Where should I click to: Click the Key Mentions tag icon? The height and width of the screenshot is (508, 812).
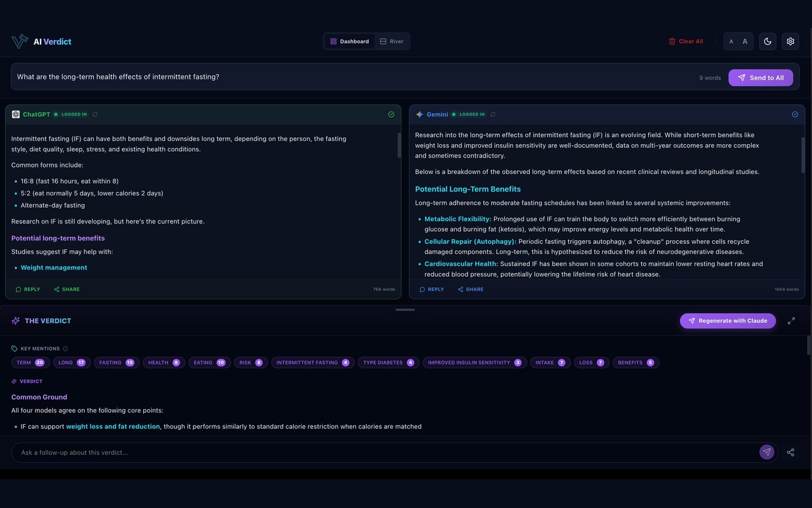point(15,349)
